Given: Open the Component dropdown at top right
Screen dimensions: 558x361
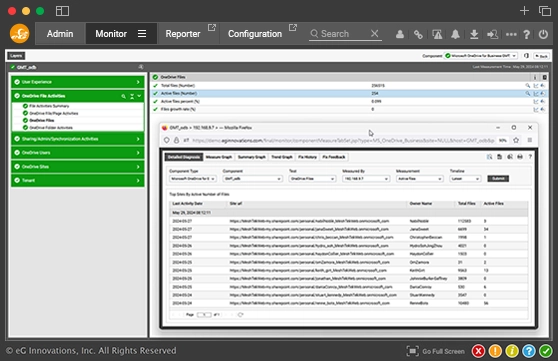Looking at the screenshot, I should 481,56.
